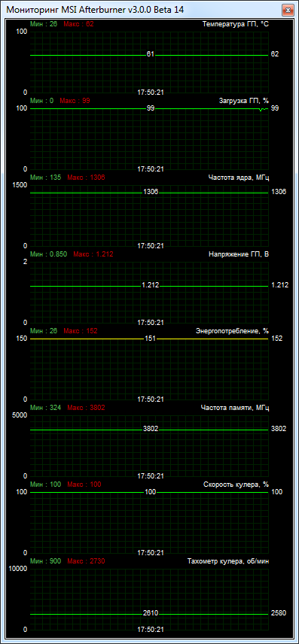Click "Макс : 62" in the temperature graph
The image size is (299, 644).
coord(78,24)
